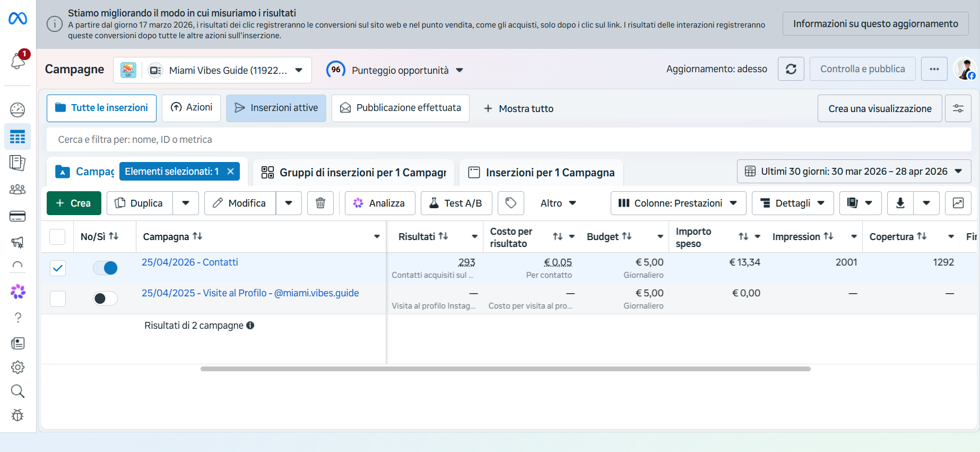Open the chart view icon
Screen dimensions: 980x452
(x=958, y=203)
